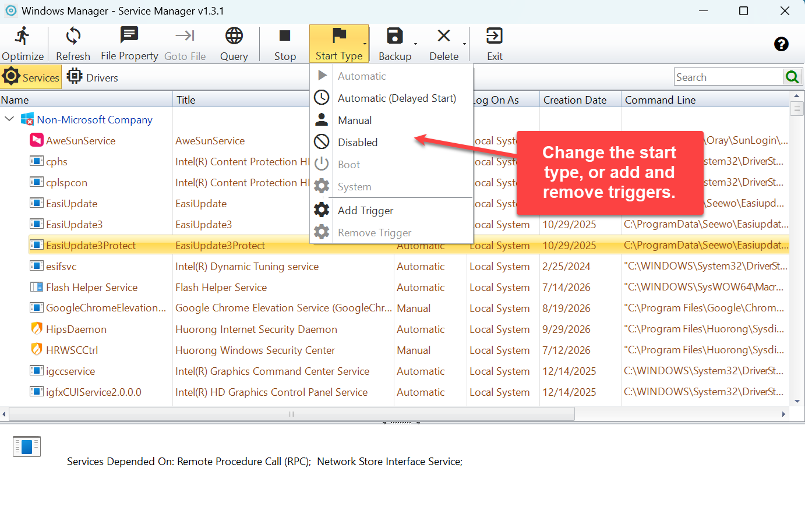Open help via question mark icon
The image size is (805, 532).
781,44
